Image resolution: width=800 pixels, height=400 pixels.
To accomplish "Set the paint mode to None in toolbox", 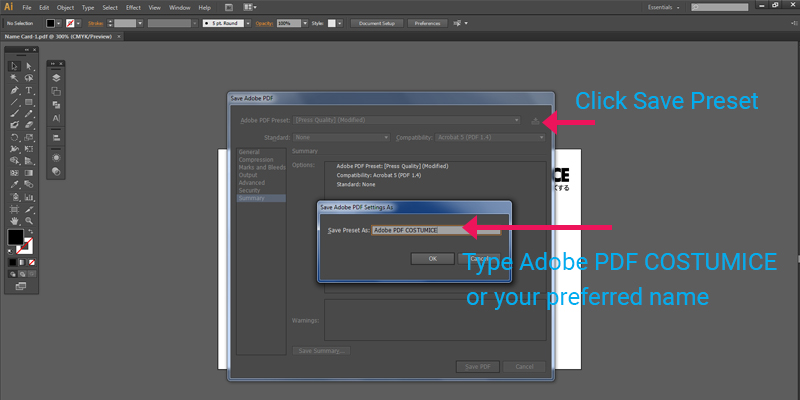I will [x=32, y=262].
